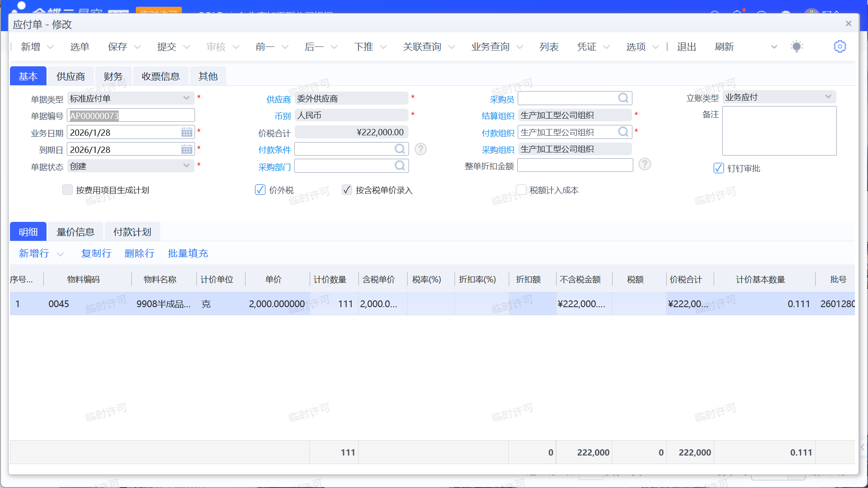The height and width of the screenshot is (488, 868).
Task: Click search icon in 付款条件 field
Action: click(399, 149)
